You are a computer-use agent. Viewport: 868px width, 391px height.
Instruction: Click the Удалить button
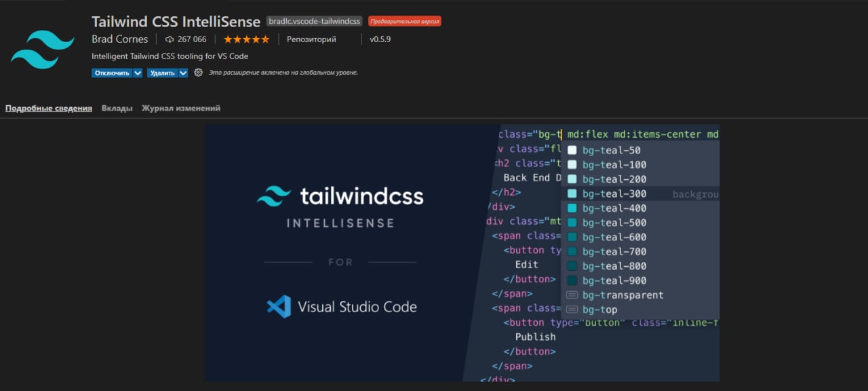pos(163,73)
